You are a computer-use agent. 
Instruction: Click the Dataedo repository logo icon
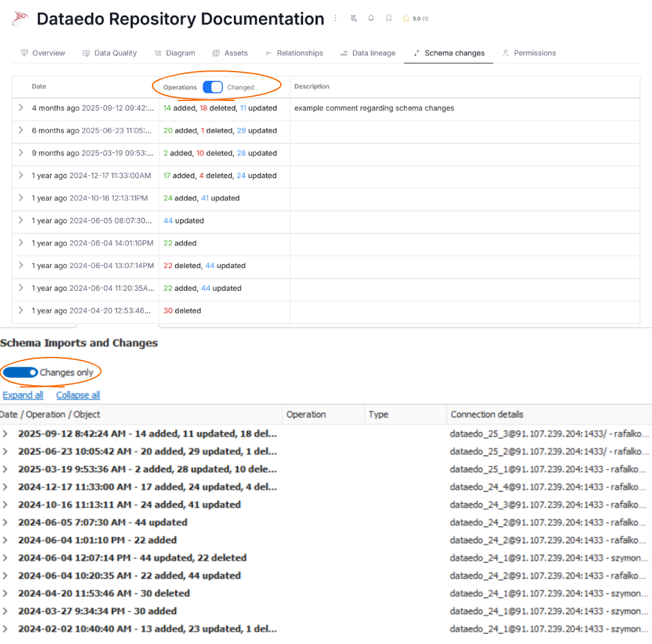coord(20,19)
